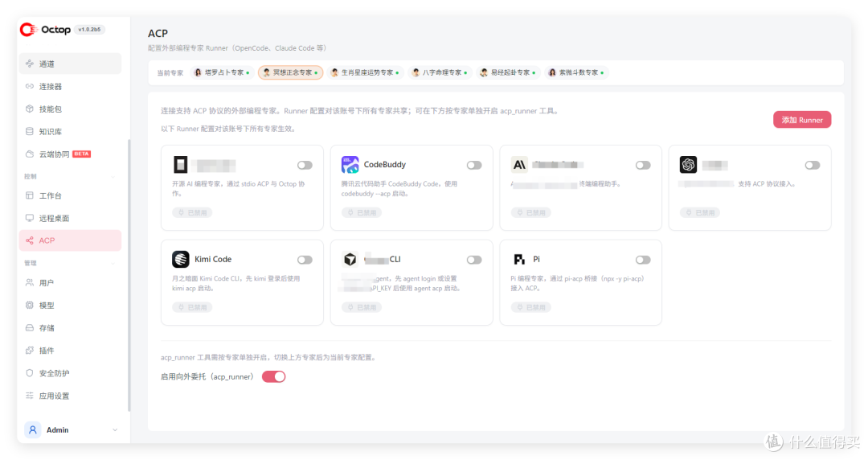The height and width of the screenshot is (460, 868).
Task: Click the 云端协同 cloud icon
Action: pyautogui.click(x=30, y=154)
